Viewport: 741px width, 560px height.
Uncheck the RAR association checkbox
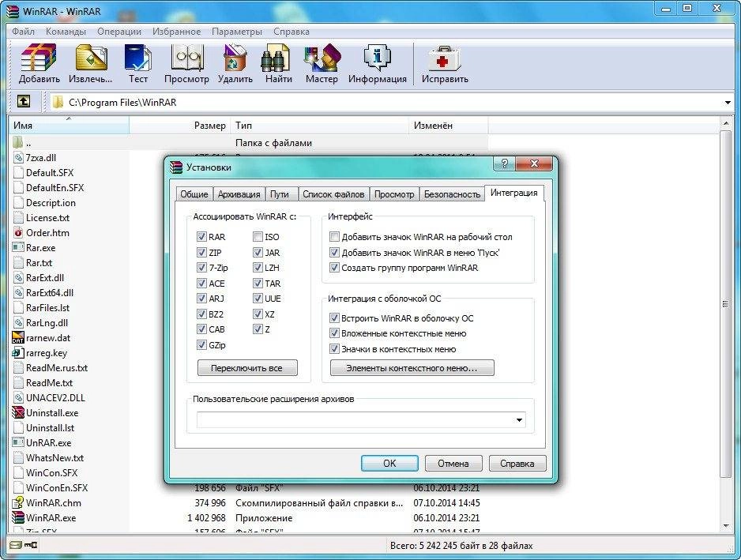coord(201,236)
